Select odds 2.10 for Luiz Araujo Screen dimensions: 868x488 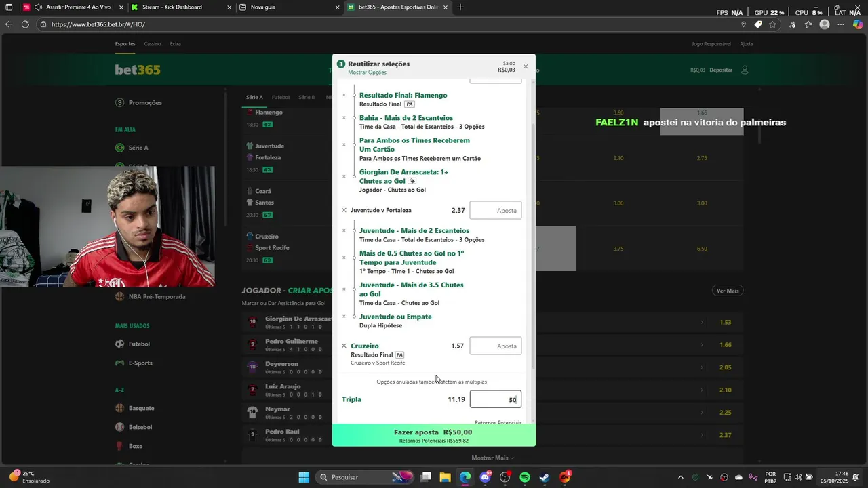pyautogui.click(x=725, y=390)
